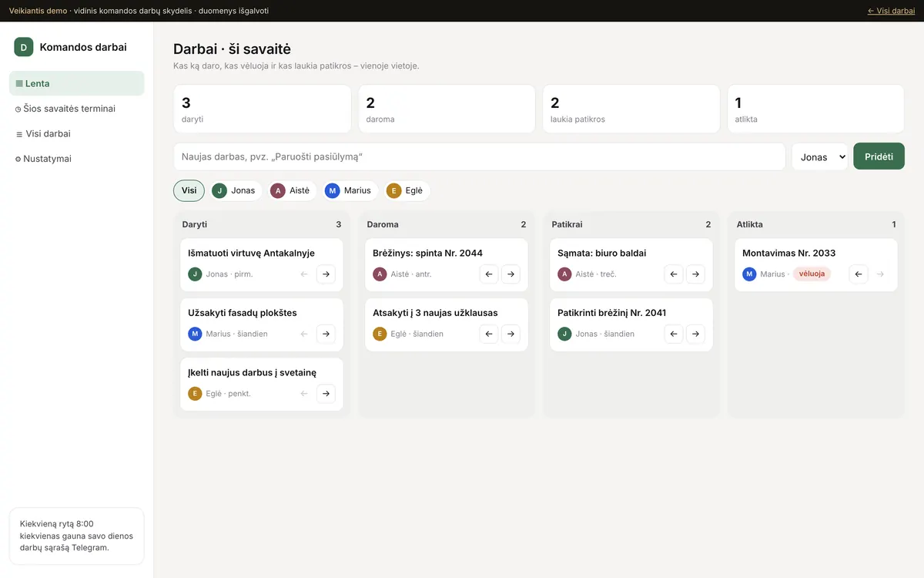Screen dimensions: 924x578
Task: Move 'Brėžinys: spinta Nr. 2044' forward
Action: tap(511, 274)
